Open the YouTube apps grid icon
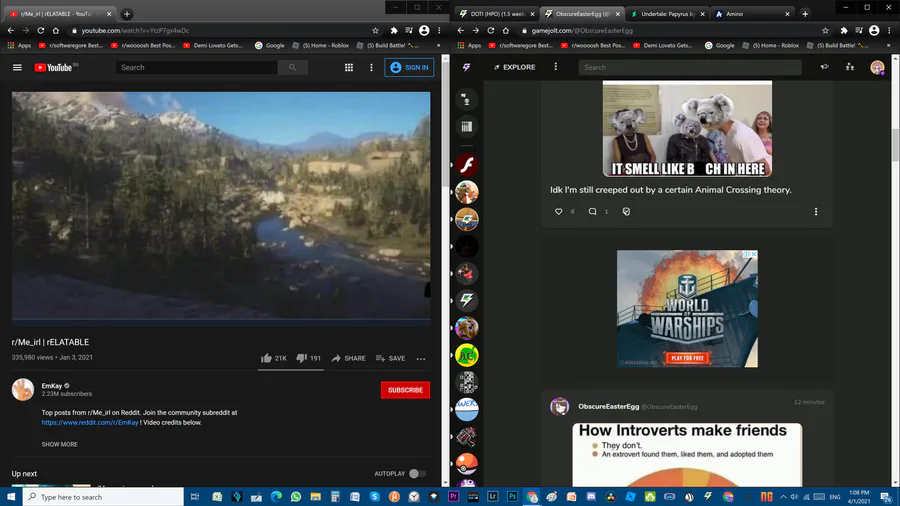 click(348, 68)
